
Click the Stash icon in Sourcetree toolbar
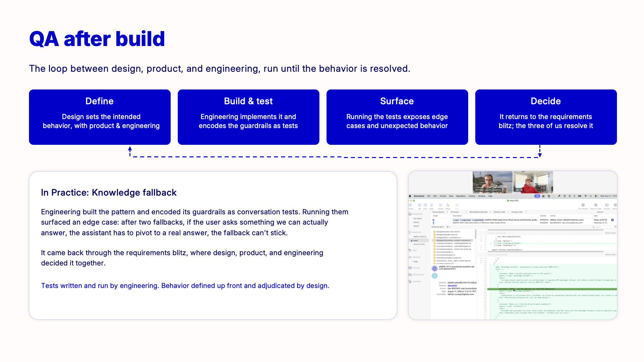coord(457,205)
